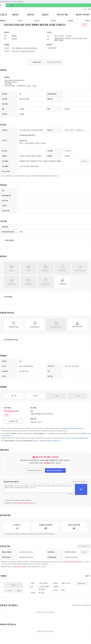91x644 pixels.
Task: Jump to the 복리후생 section tab
Action: click(x=53, y=21)
